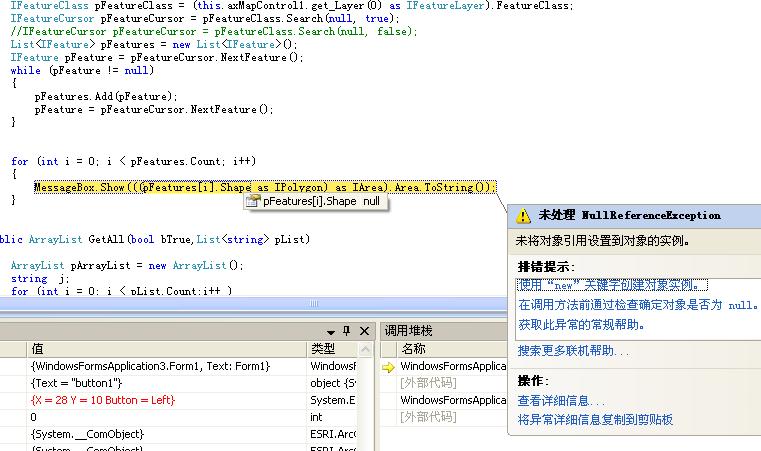
Task: Click the highlighted MessageBox.Show code line
Action: tap(264, 187)
